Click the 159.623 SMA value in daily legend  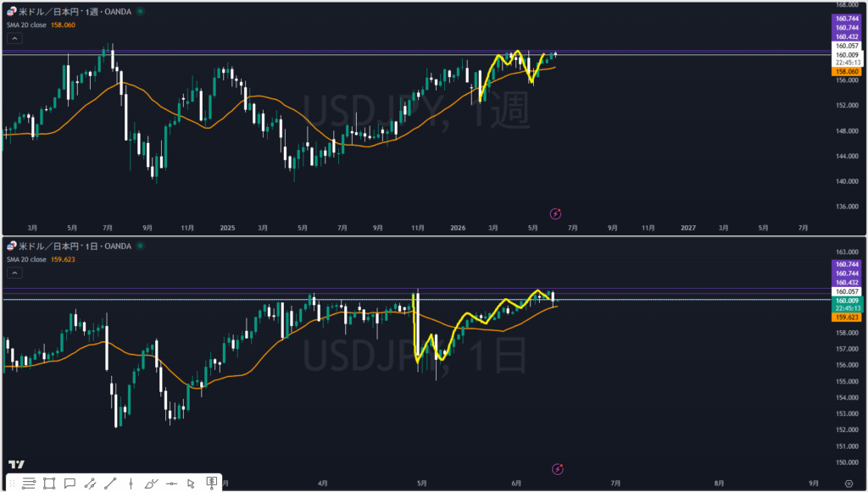(63, 259)
